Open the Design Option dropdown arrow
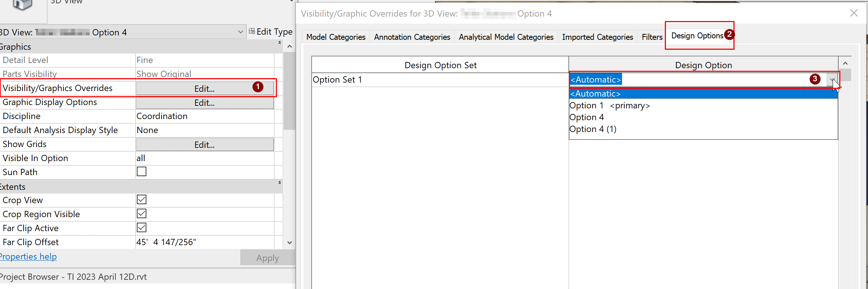Screen dimensions: 868x289 coord(832,80)
